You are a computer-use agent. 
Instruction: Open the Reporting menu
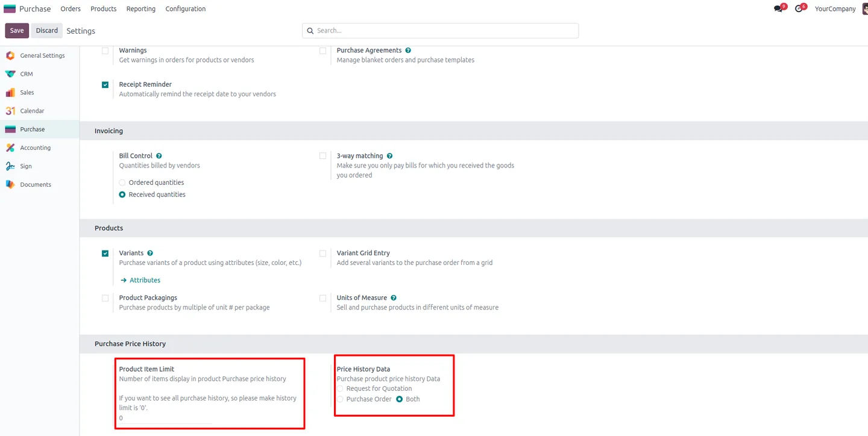pyautogui.click(x=141, y=9)
